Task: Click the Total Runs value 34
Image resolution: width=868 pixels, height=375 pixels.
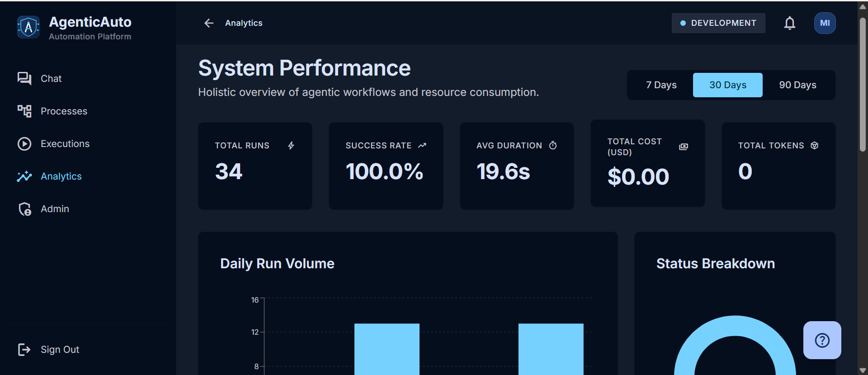Action: 229,171
